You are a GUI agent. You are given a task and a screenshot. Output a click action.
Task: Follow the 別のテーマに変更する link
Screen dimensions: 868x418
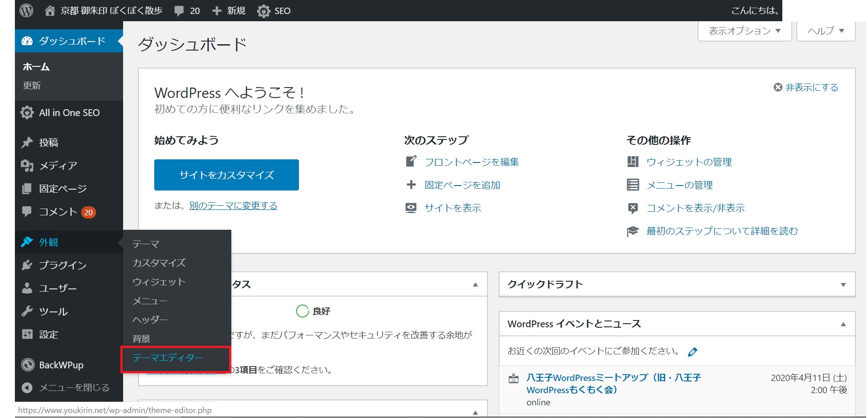tap(233, 206)
